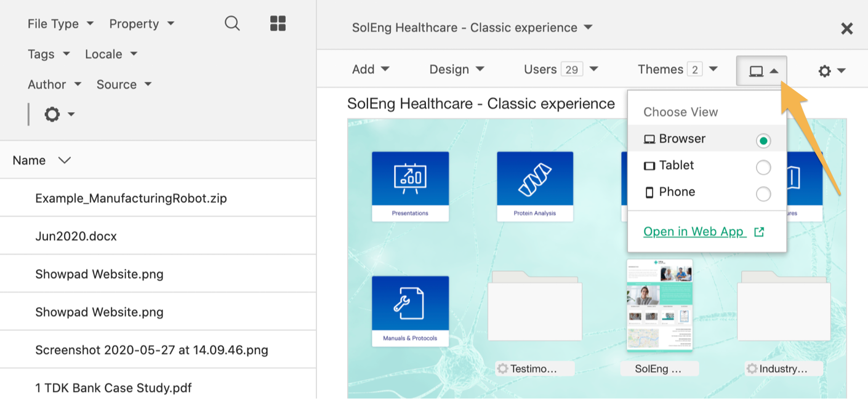Click the laptop view selector icon

pos(762,71)
